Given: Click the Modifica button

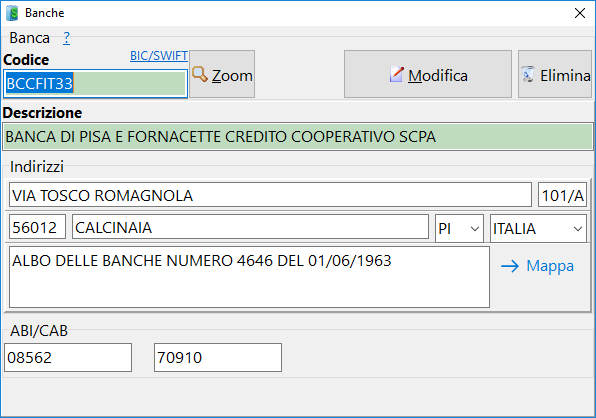Looking at the screenshot, I should (x=428, y=74).
